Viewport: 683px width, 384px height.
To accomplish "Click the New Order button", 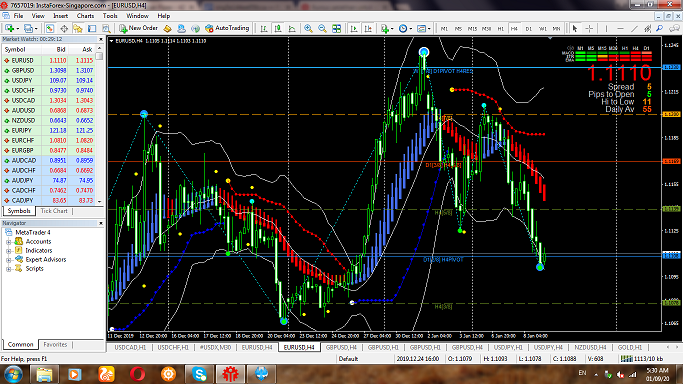I will (x=139, y=28).
